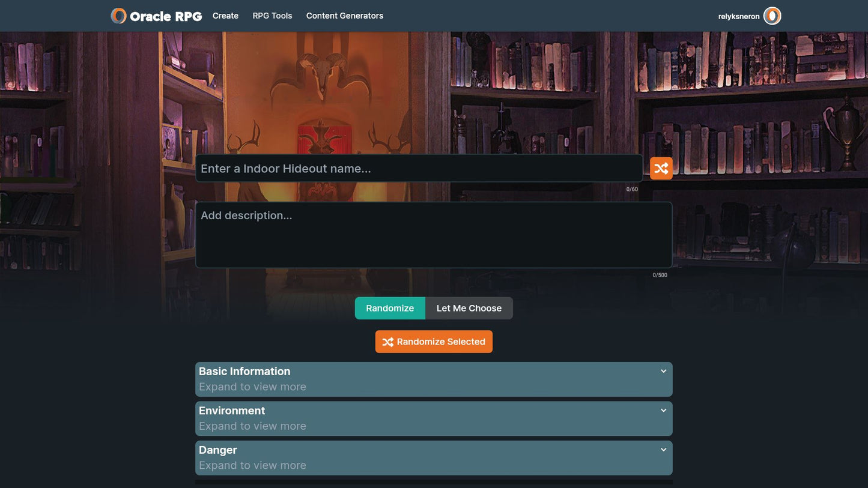Image resolution: width=868 pixels, height=488 pixels.
Task: Switch to Let Me Choose mode
Action: tap(469, 308)
